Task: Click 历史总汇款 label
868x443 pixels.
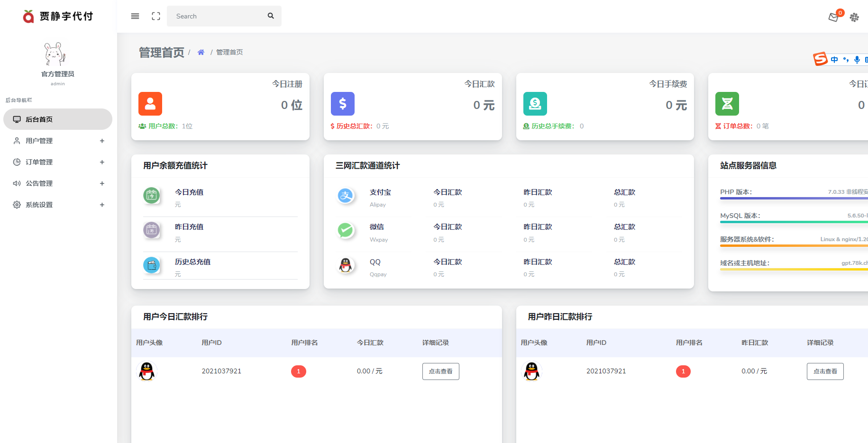Action: [354, 126]
